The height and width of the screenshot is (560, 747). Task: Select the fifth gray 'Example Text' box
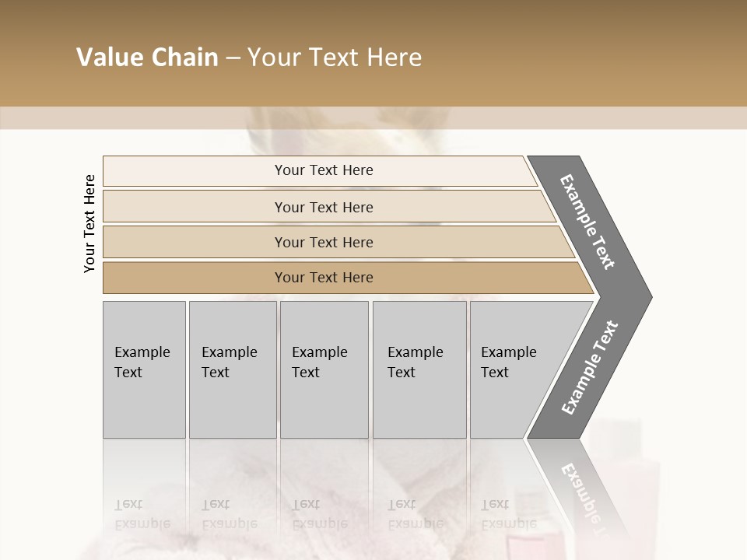pyautogui.click(x=514, y=369)
